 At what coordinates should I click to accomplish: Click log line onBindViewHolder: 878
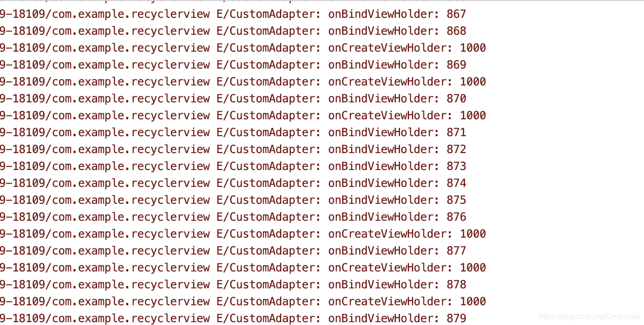[233, 285]
